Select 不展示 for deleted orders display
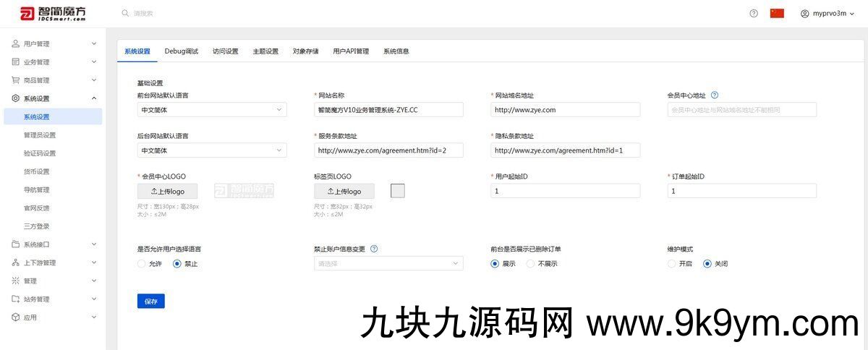868x350 pixels. coord(531,264)
